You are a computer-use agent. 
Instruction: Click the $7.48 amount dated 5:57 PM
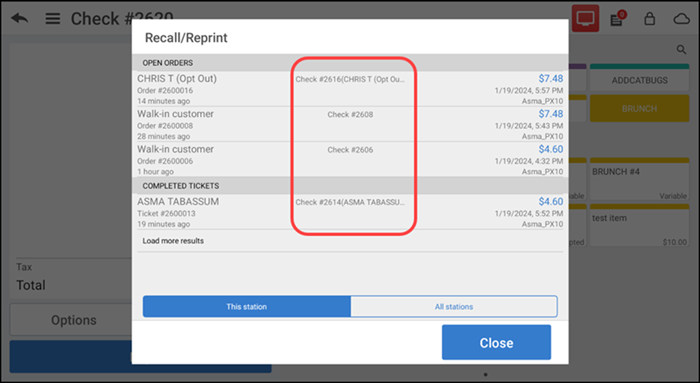coord(550,79)
